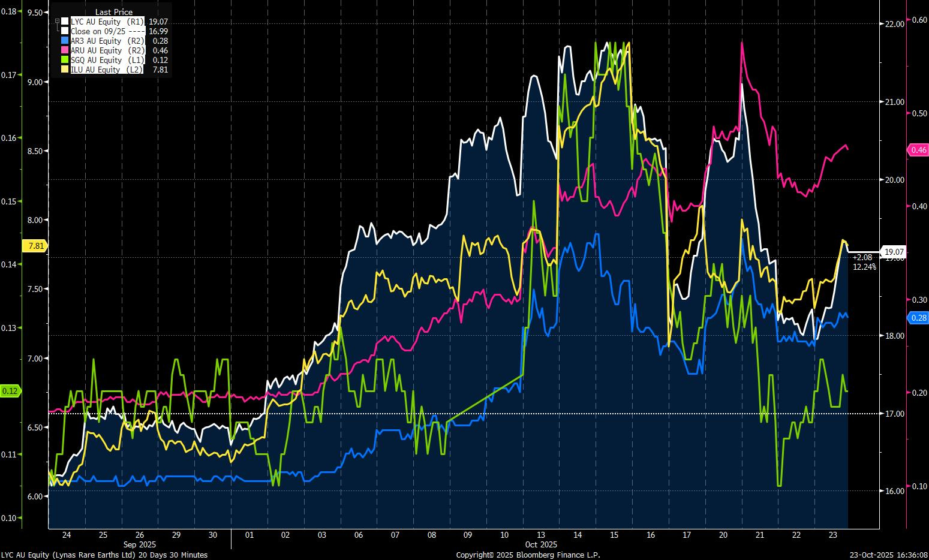Click date label 09 on the time axis

468,535
